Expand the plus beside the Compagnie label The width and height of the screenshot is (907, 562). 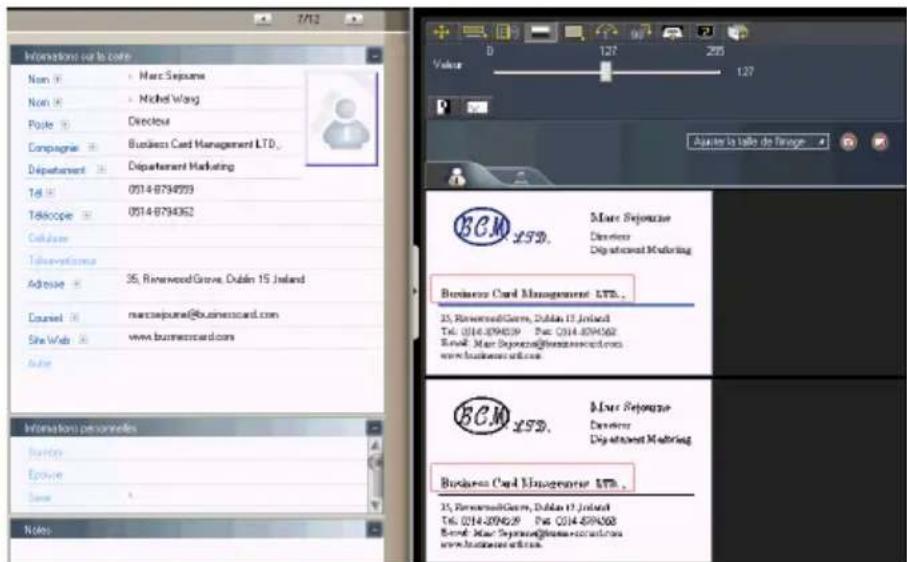[x=92, y=147]
